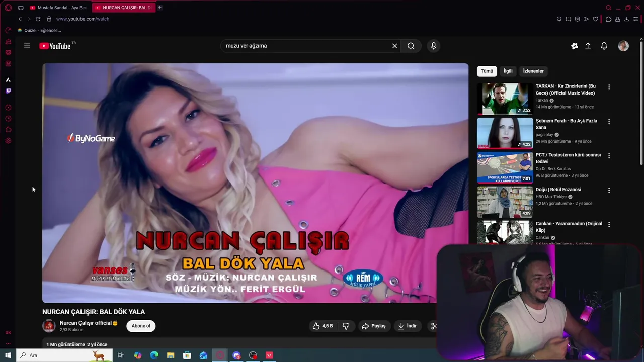
Task: Click the star-shaped icon beside upload
Action: (575, 46)
